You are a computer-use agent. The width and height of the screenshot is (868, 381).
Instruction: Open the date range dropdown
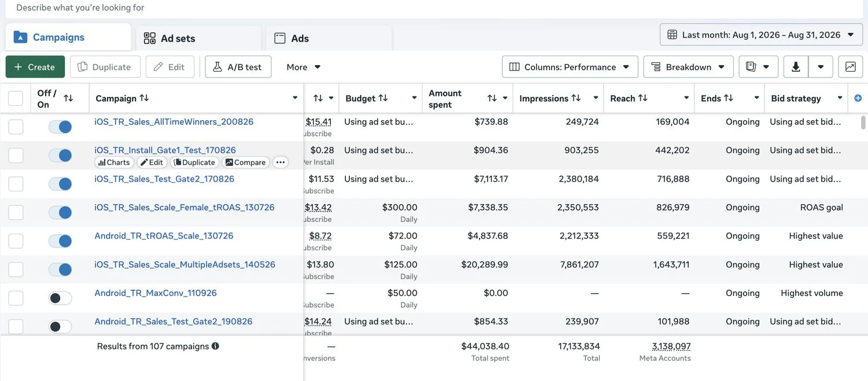(761, 35)
